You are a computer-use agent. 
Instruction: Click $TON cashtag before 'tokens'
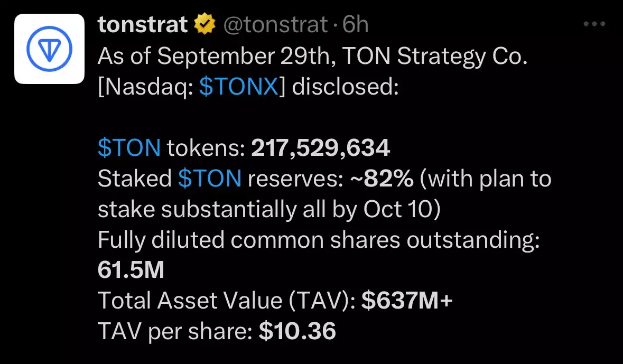pos(129,149)
